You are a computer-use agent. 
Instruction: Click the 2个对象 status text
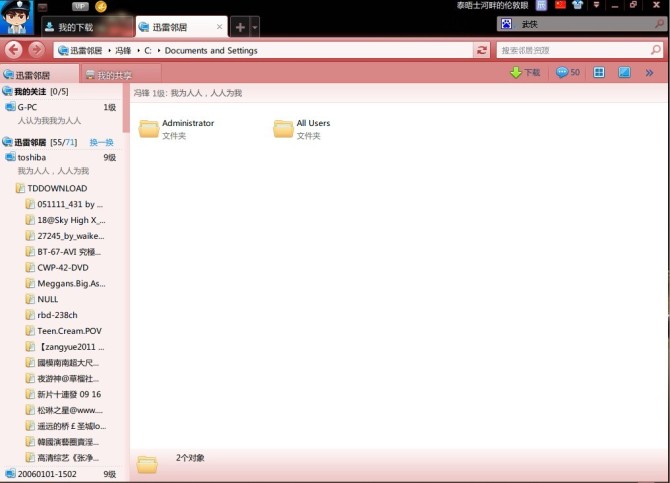190,457
